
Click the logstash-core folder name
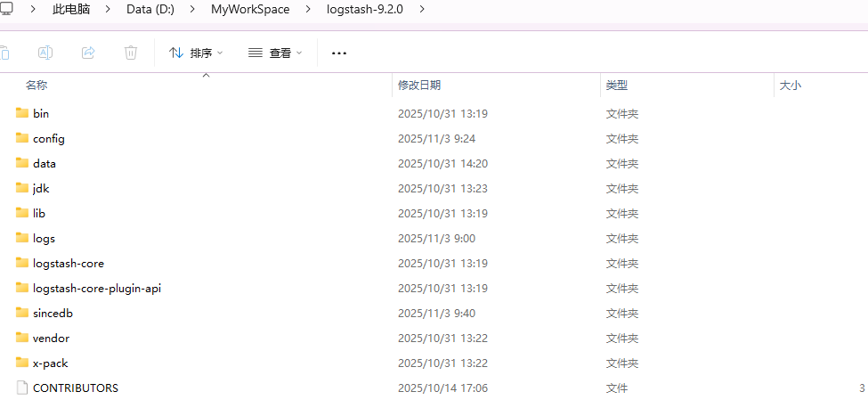pos(69,263)
